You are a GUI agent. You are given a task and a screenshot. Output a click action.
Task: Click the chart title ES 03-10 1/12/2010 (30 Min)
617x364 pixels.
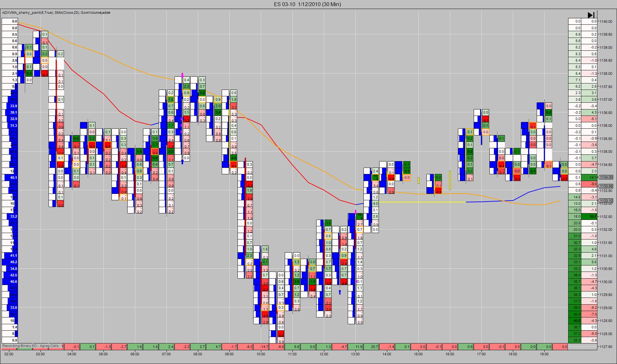point(308,4)
